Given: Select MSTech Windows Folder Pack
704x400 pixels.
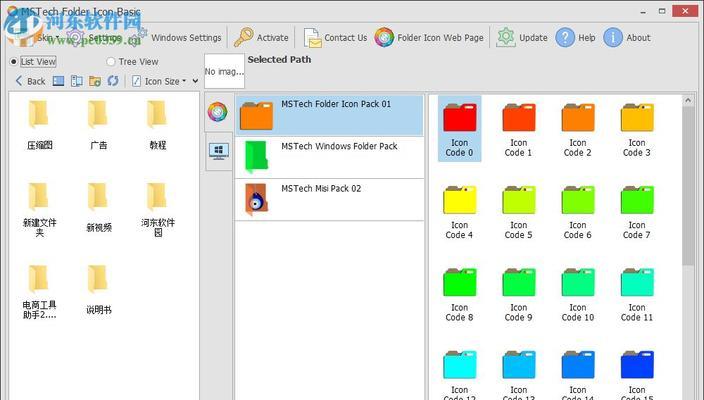Looking at the screenshot, I should 329,158.
